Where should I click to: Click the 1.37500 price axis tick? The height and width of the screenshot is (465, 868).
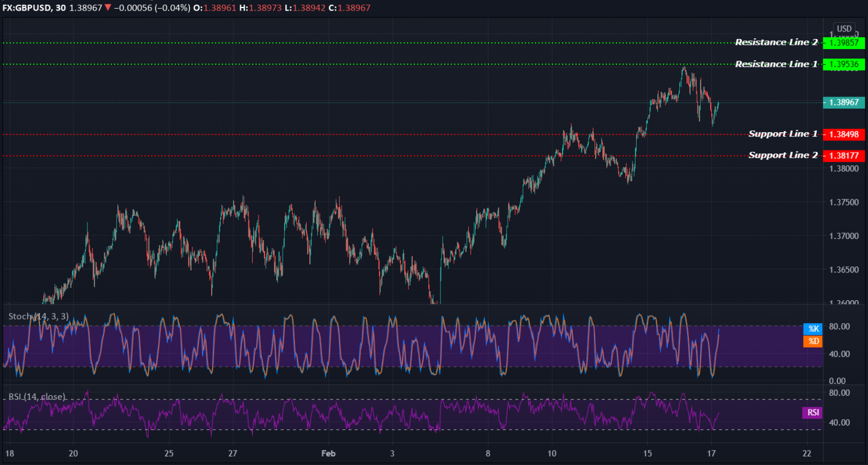pos(844,202)
